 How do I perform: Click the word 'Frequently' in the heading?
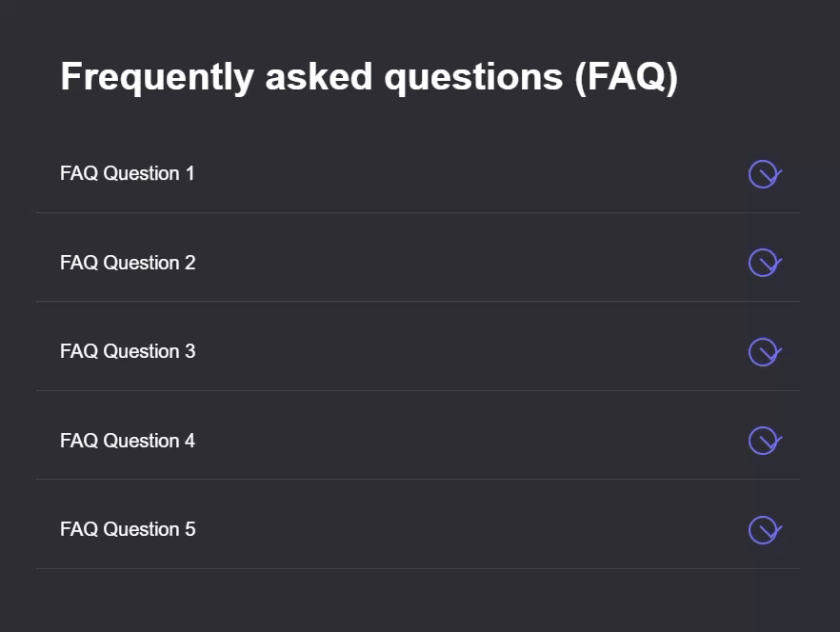(x=157, y=78)
